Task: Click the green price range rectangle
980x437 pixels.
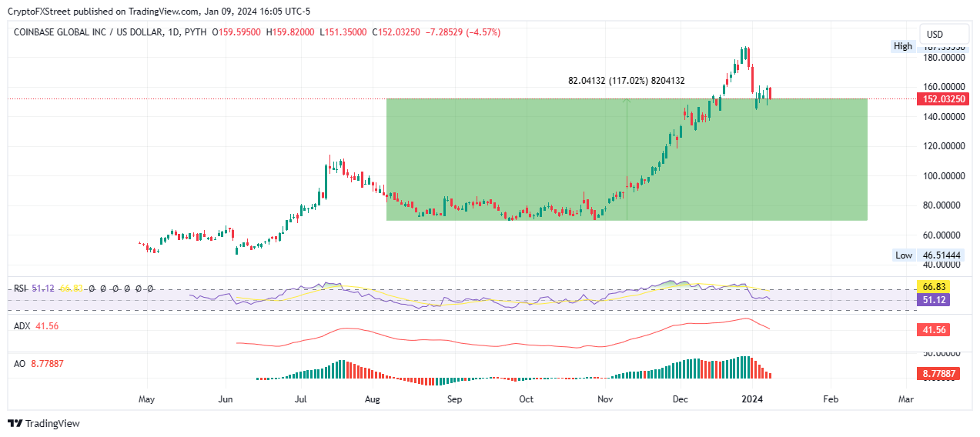Action: click(x=627, y=159)
